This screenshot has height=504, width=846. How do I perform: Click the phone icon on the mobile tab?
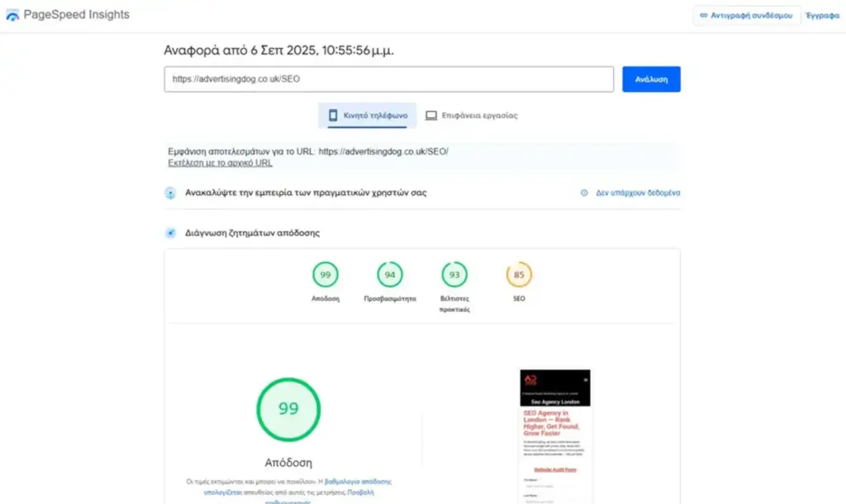pyautogui.click(x=333, y=116)
